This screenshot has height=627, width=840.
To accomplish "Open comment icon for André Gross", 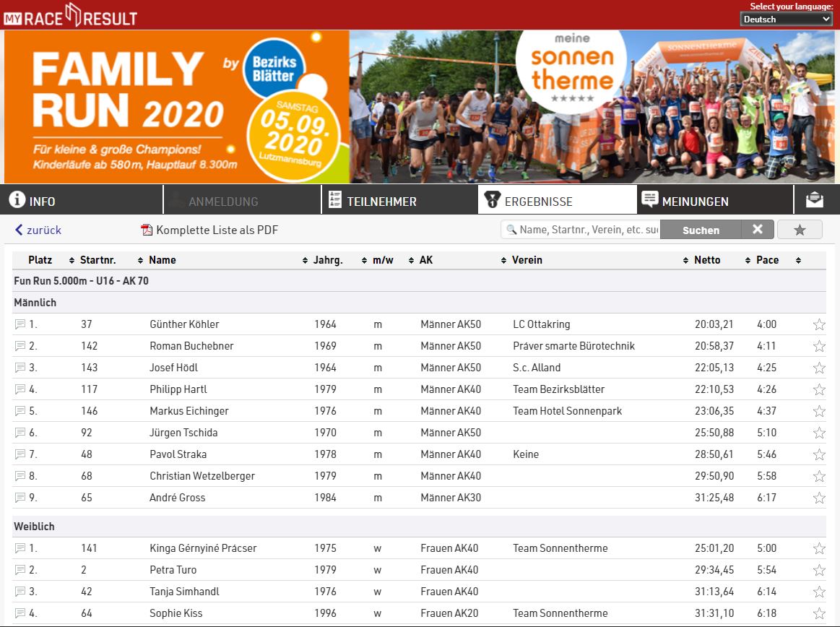I will tap(20, 497).
